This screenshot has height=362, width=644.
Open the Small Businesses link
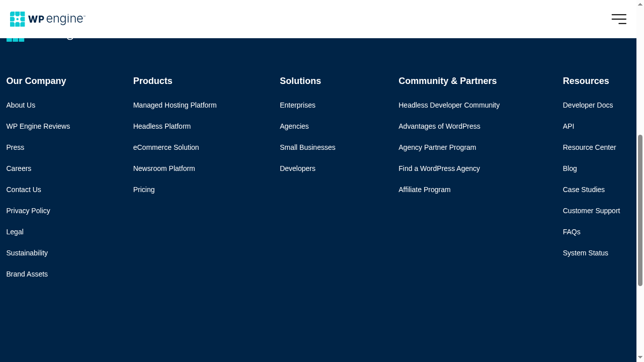click(x=307, y=147)
